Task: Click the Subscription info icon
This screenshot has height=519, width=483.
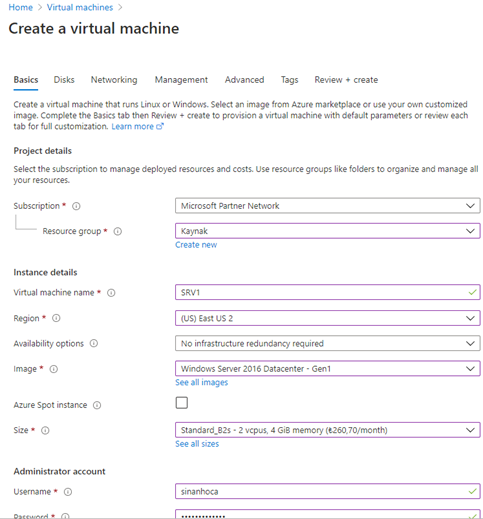Action: pos(76,206)
